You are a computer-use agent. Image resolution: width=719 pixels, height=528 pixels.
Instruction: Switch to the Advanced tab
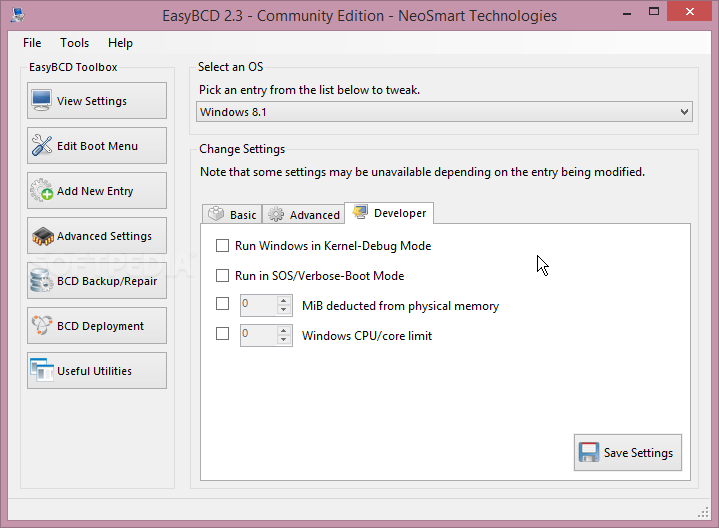click(x=304, y=214)
